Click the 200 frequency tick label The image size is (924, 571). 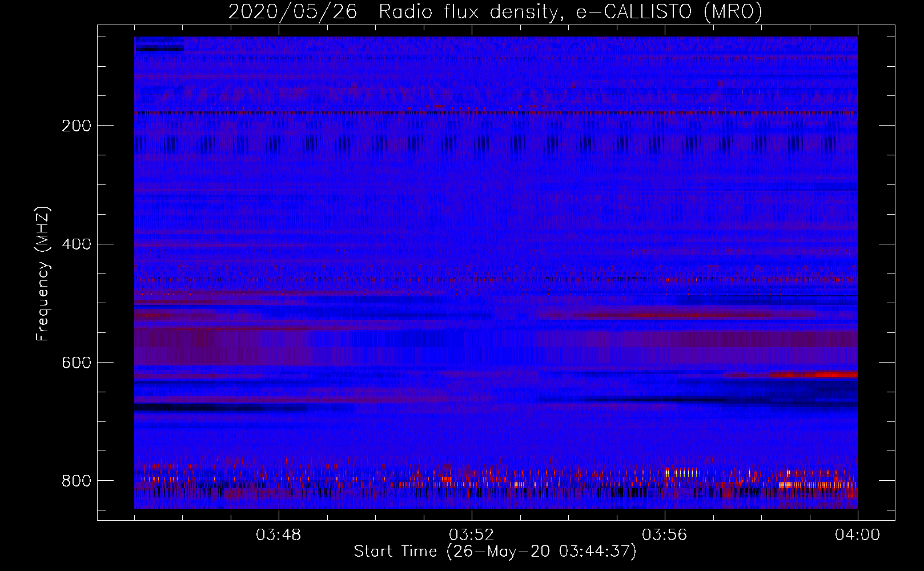click(x=76, y=126)
